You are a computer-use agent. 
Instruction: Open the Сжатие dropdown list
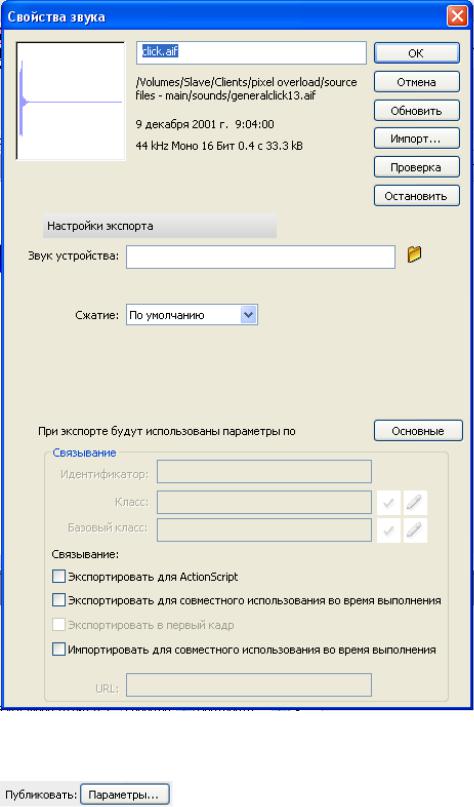coord(192,315)
